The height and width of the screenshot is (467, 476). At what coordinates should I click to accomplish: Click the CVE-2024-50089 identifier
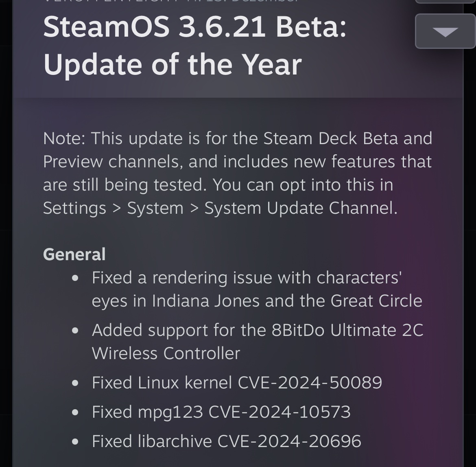pos(310,383)
